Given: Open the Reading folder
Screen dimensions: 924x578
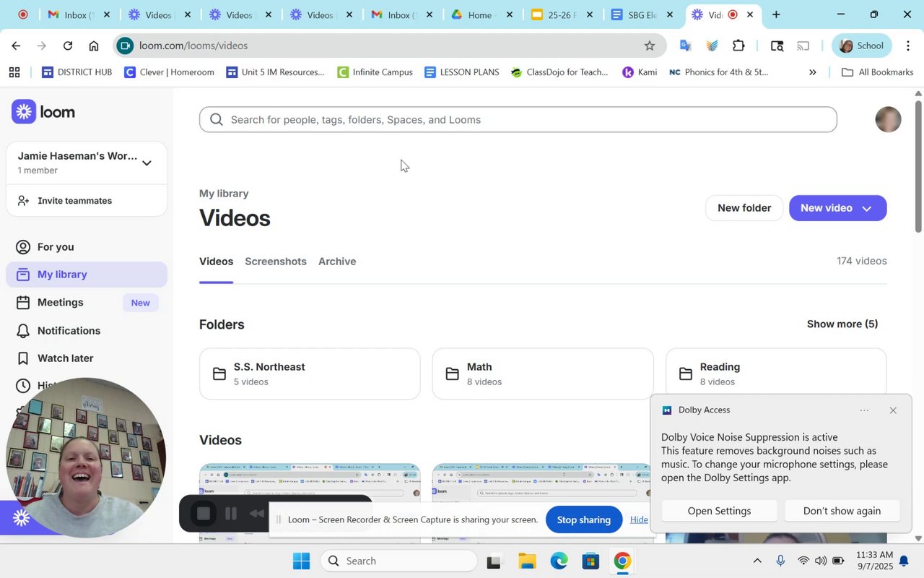Looking at the screenshot, I should tap(776, 374).
